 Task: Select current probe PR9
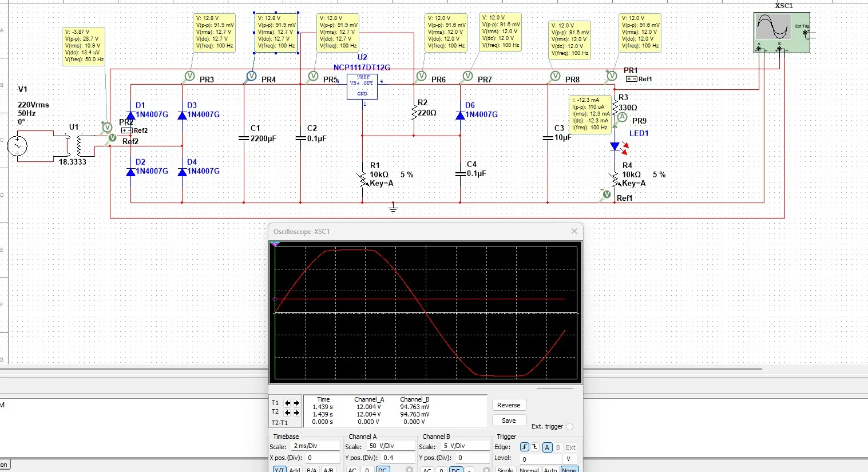623,118
